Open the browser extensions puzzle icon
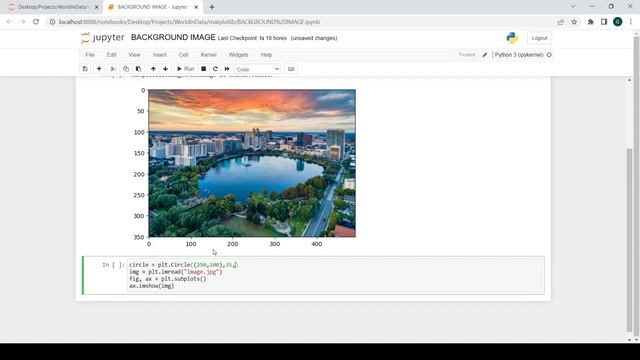The width and height of the screenshot is (640, 360). click(x=590, y=22)
